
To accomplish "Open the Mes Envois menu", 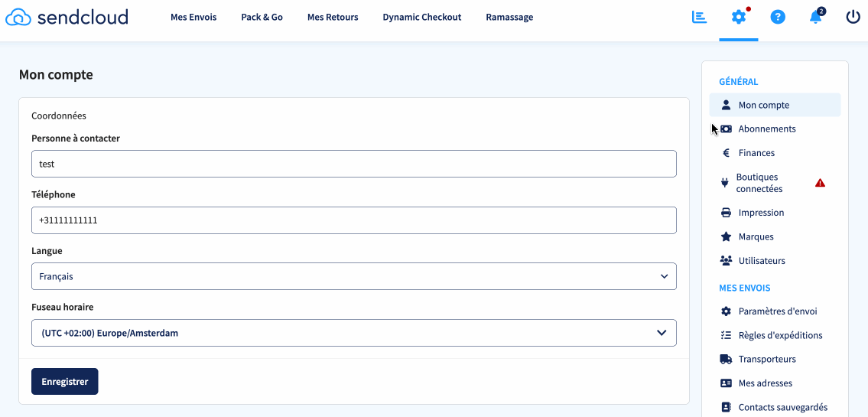I will (x=193, y=18).
